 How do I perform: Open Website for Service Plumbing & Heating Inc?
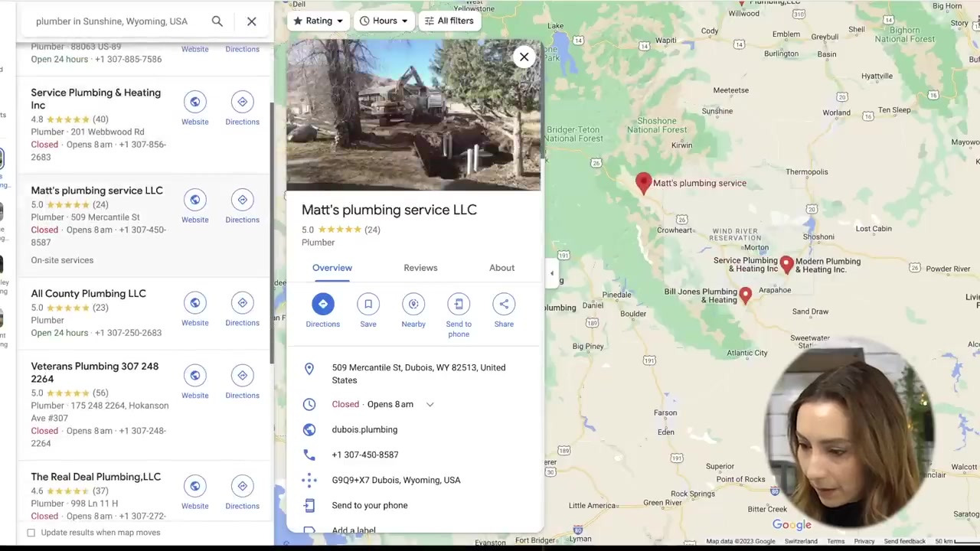click(x=194, y=108)
